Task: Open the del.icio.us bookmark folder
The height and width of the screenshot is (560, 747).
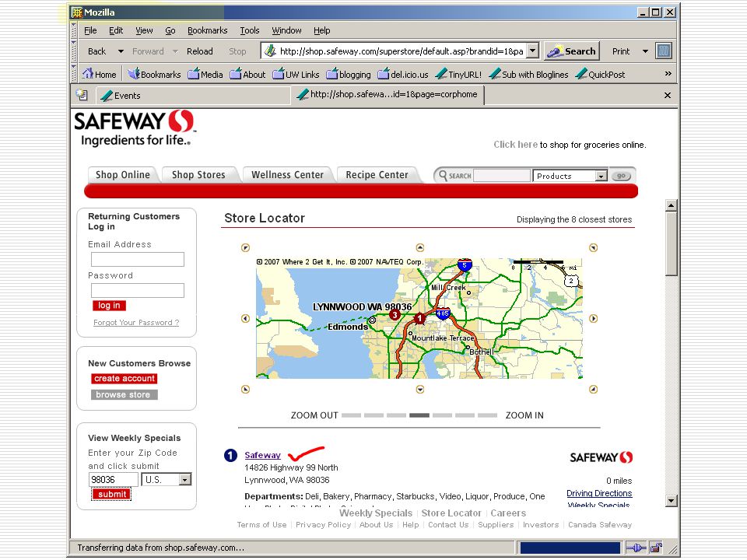Action: tap(402, 75)
